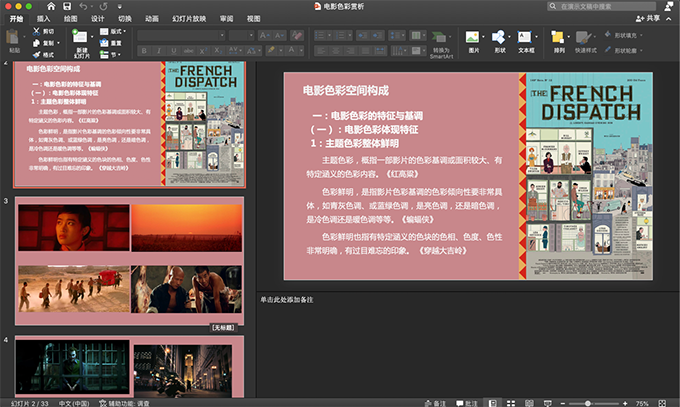Click the Reset (重置) slide button
680x407 pixels.
(x=111, y=43)
